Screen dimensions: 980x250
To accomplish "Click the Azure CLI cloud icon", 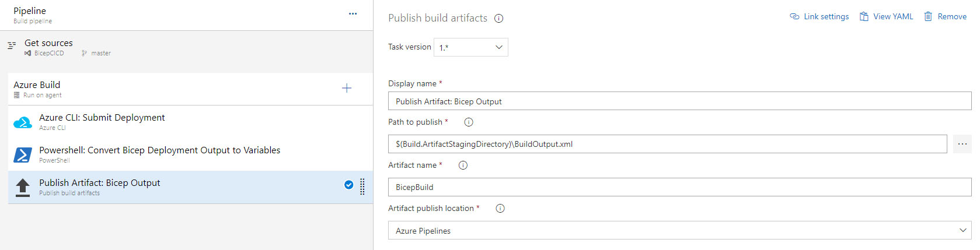I will click(x=23, y=122).
